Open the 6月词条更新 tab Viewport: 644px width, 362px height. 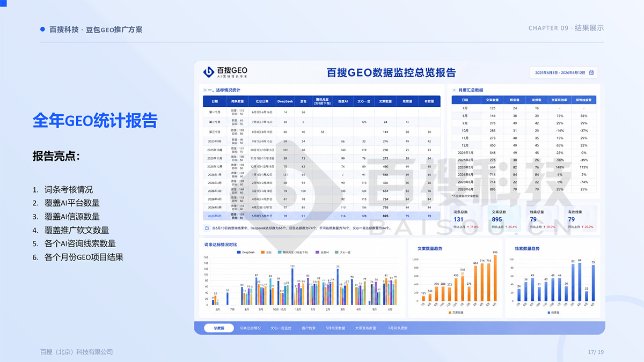click(x=398, y=328)
